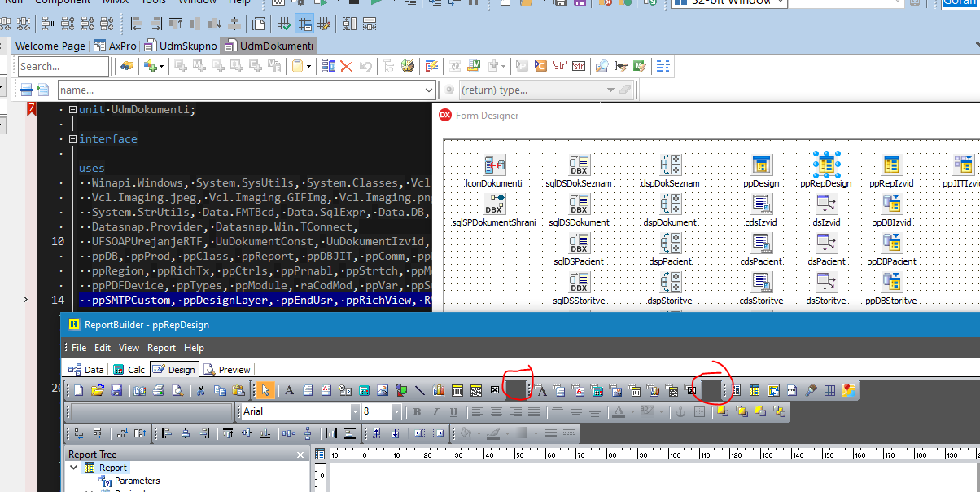Screen dimensions: 980x492
Task: Click the Print Preview magnifier icon
Action: pos(177,391)
